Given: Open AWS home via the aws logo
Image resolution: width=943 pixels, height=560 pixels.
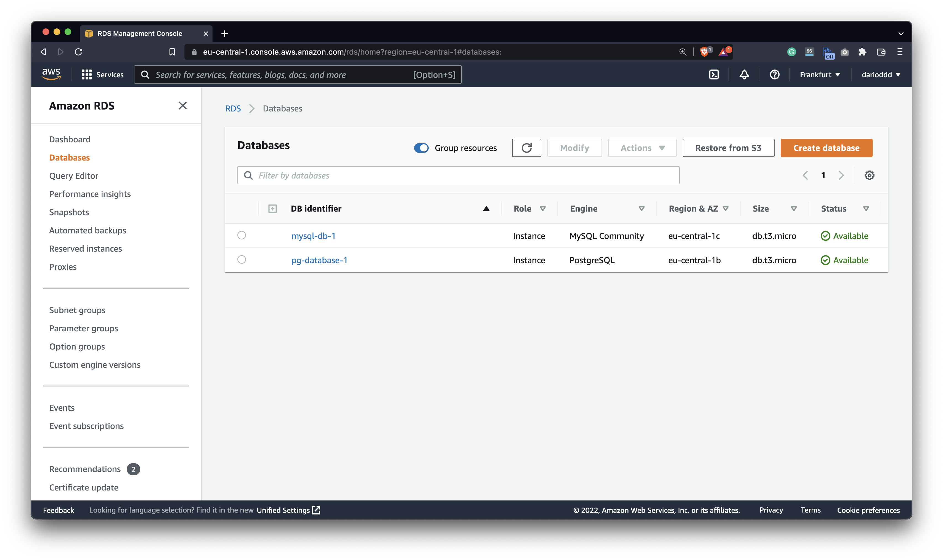Looking at the screenshot, I should [51, 74].
